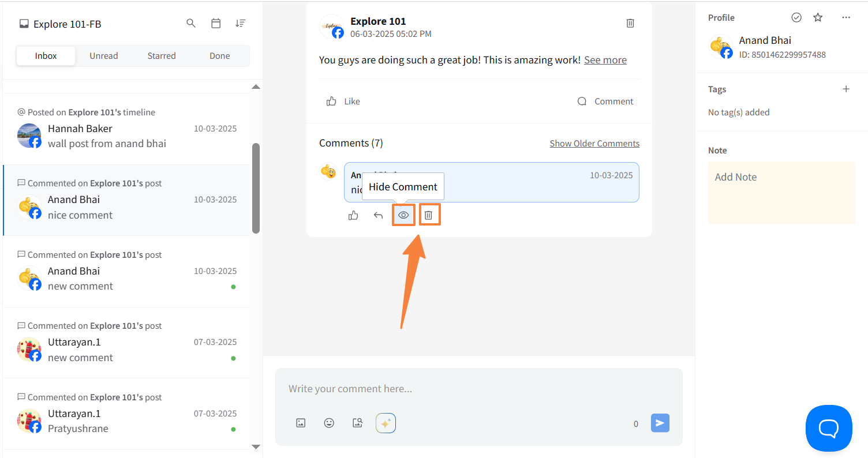This screenshot has width=868, height=458.
Task: Click the conversation list scrollbar down arrow
Action: 256,446
